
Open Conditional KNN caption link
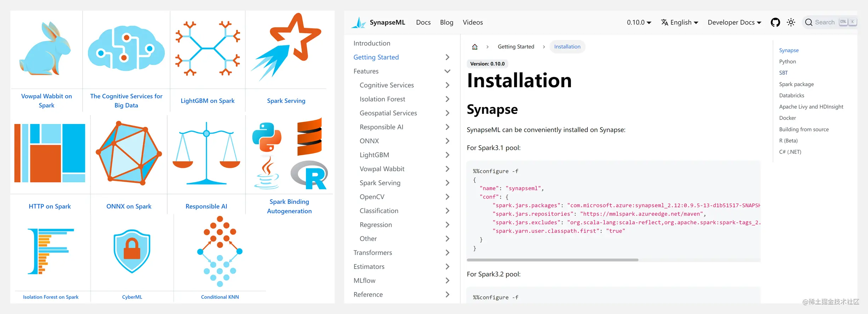[220, 297]
